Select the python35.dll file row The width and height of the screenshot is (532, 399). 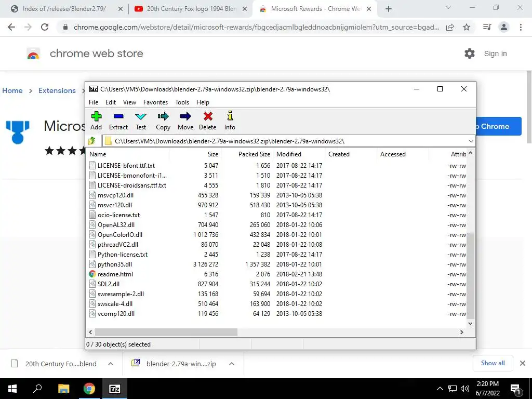click(x=277, y=264)
